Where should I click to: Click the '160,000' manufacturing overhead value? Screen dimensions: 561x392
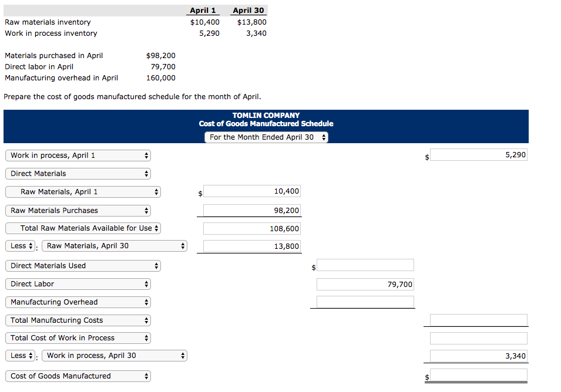tap(160, 78)
